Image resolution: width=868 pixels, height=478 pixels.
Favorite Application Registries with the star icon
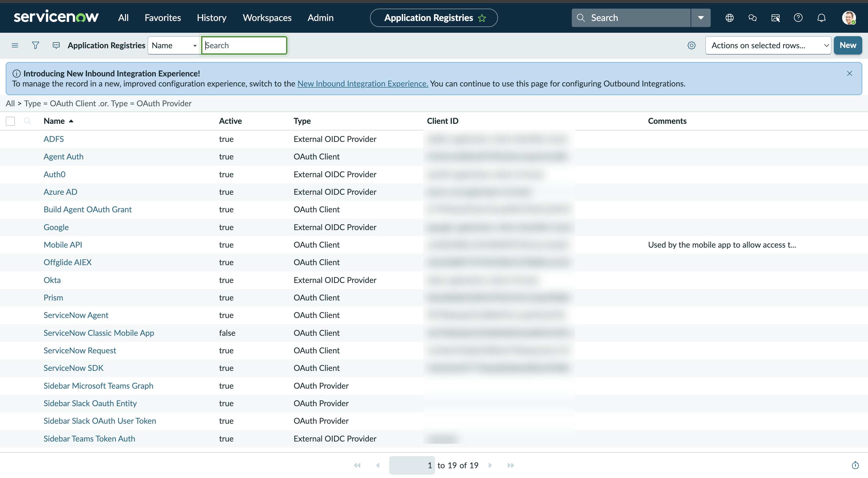tap(482, 18)
